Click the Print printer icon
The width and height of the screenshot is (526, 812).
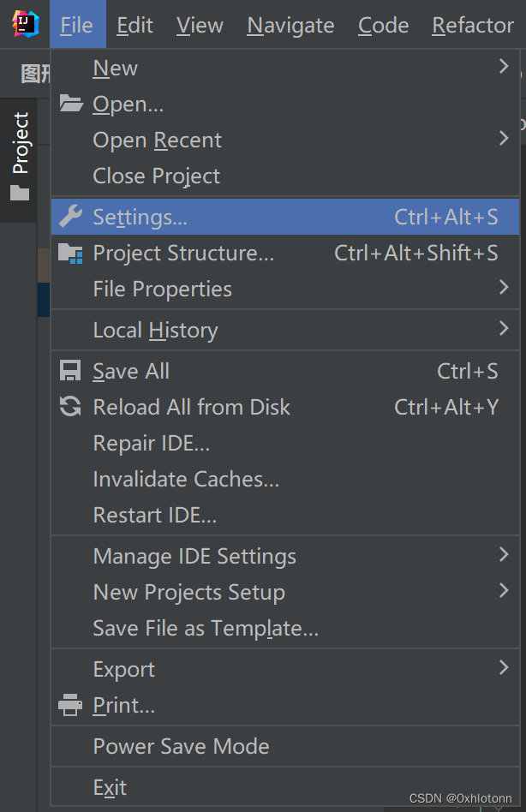point(70,706)
